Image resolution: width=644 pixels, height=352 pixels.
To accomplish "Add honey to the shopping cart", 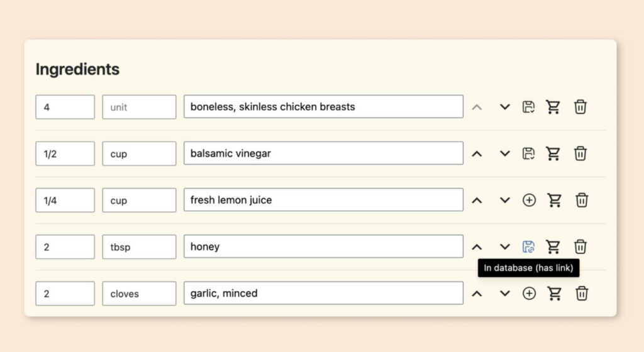I will point(553,246).
